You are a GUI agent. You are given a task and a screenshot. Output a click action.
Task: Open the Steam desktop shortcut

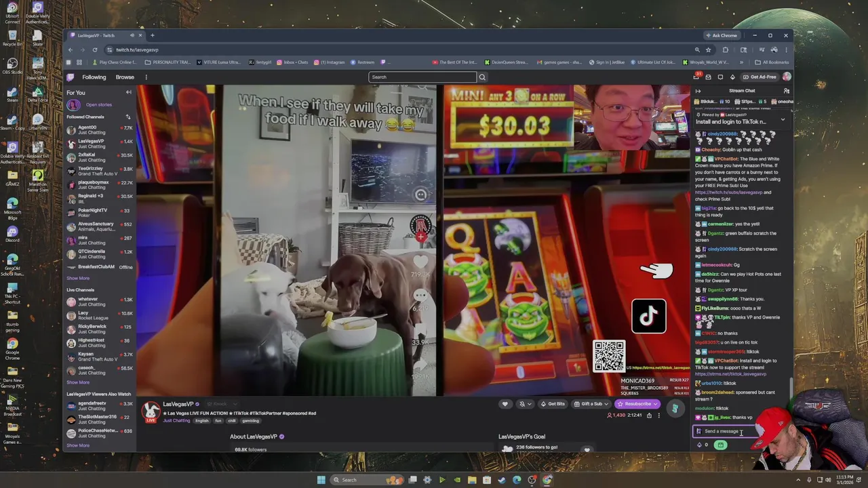click(x=12, y=94)
